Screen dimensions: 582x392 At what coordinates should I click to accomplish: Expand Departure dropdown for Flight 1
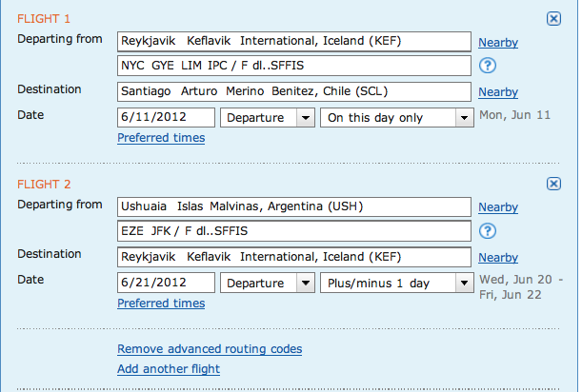tap(268, 118)
